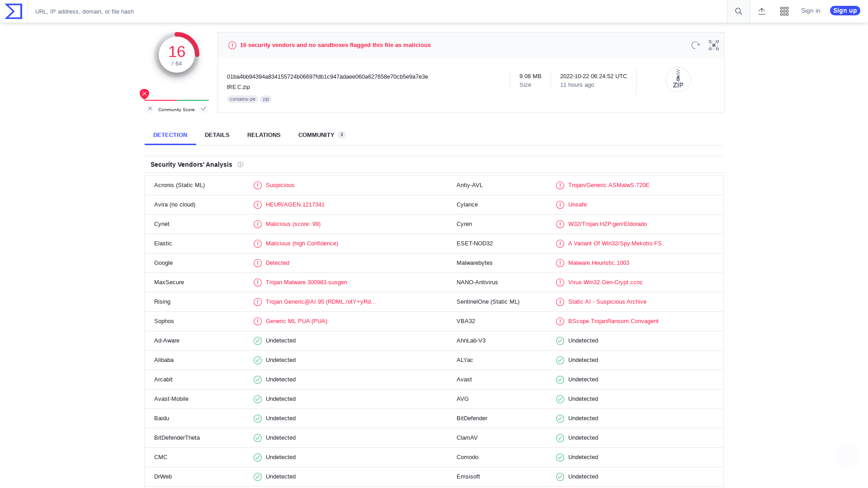Click the ZIP file type icon
This screenshot has height=488, width=868.
coord(678,79)
